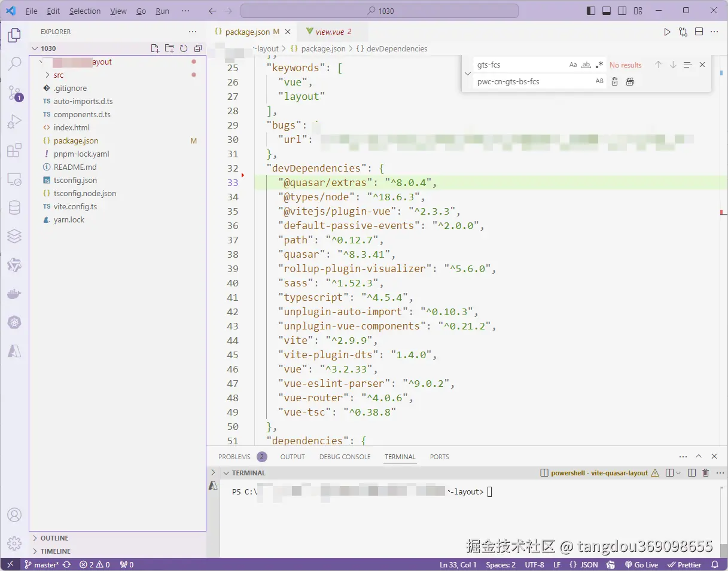Toggle secondary side bar layout button
The width and height of the screenshot is (728, 571).
point(622,11)
